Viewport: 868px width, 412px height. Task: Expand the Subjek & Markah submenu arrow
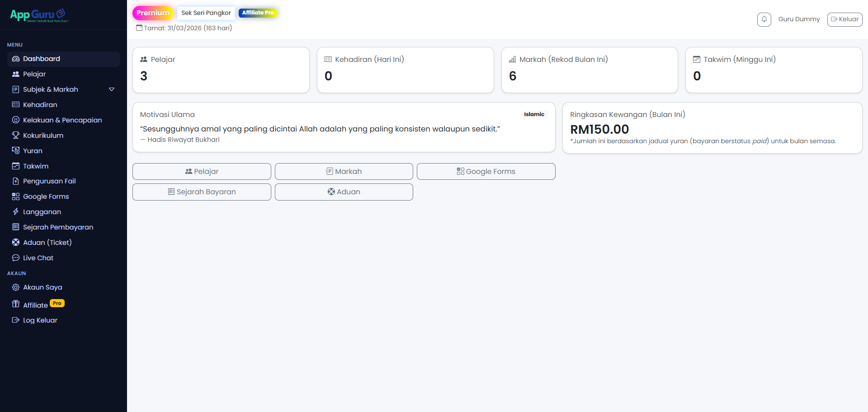(x=112, y=89)
